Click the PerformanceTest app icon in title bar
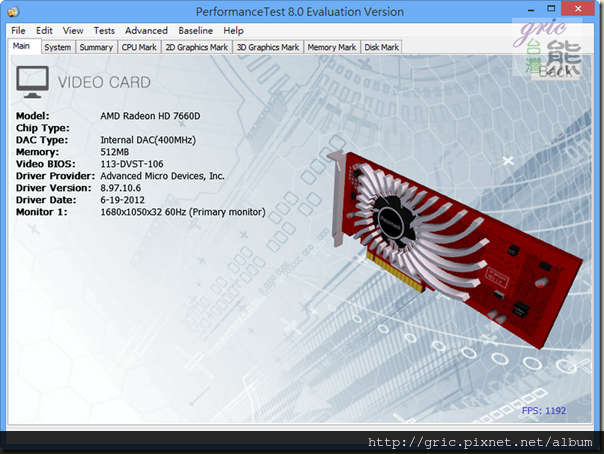Image resolution: width=604 pixels, height=454 pixels. [x=13, y=12]
